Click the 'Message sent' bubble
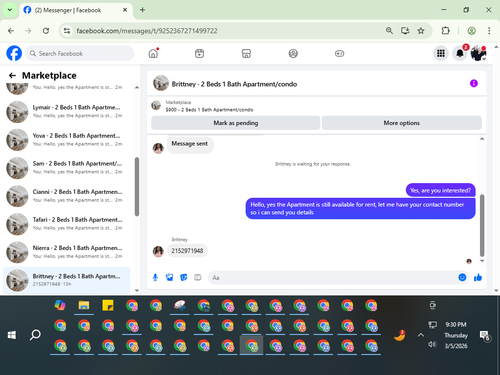 (190, 144)
